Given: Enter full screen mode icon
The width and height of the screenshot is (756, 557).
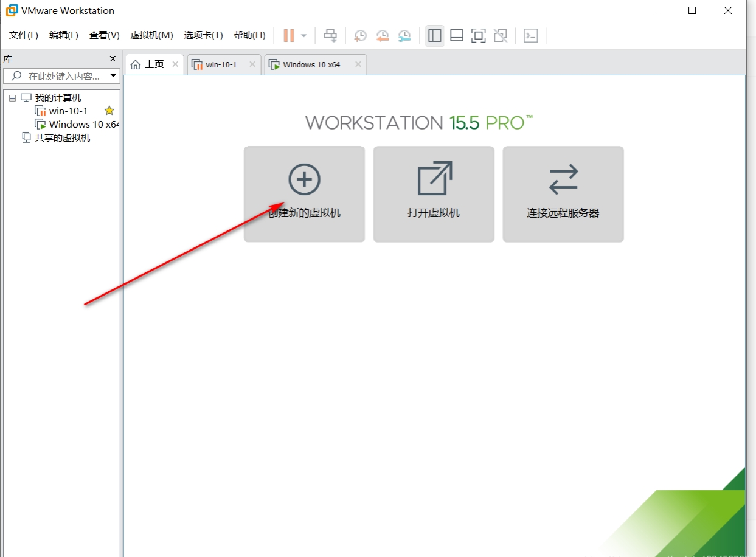Looking at the screenshot, I should tap(479, 36).
